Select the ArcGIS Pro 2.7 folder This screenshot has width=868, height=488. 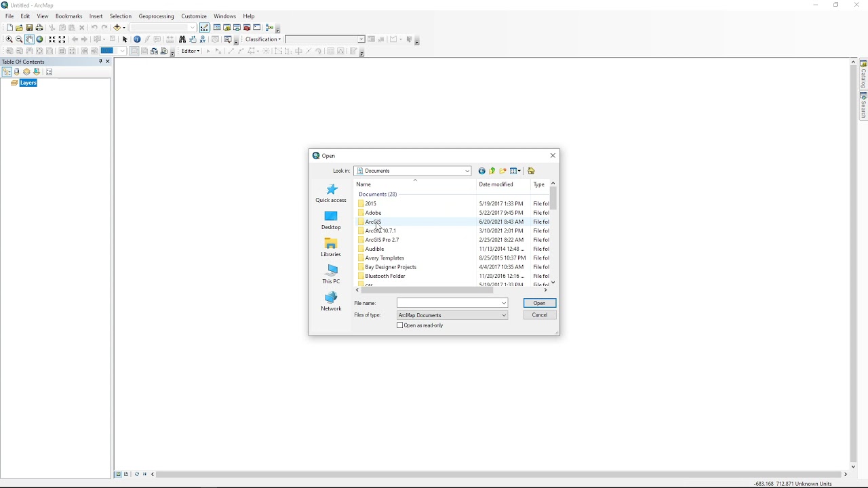[x=382, y=240]
